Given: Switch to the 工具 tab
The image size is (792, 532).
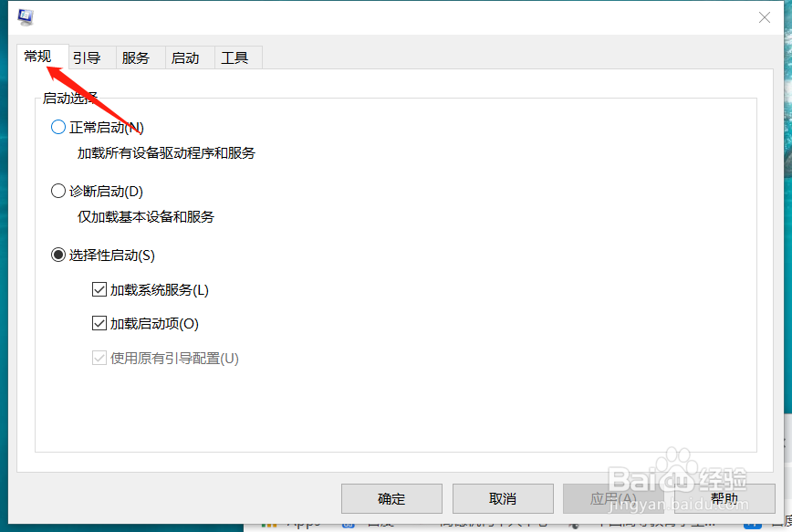Looking at the screenshot, I should 236,57.
